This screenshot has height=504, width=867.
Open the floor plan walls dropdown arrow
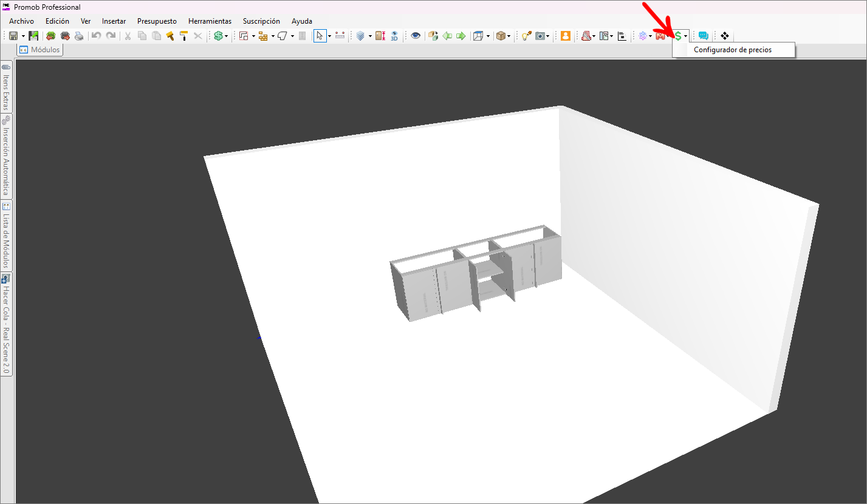click(x=253, y=36)
